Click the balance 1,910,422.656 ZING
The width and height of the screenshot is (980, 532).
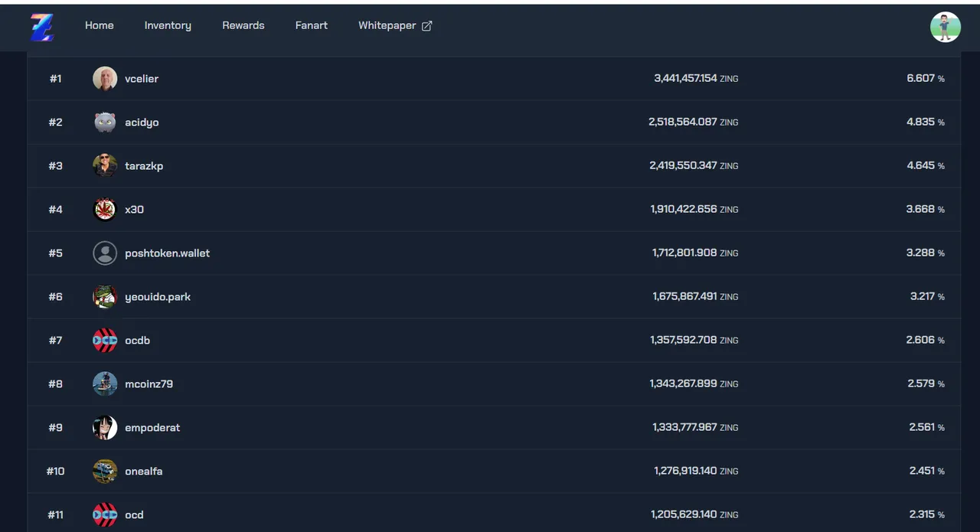click(x=694, y=209)
